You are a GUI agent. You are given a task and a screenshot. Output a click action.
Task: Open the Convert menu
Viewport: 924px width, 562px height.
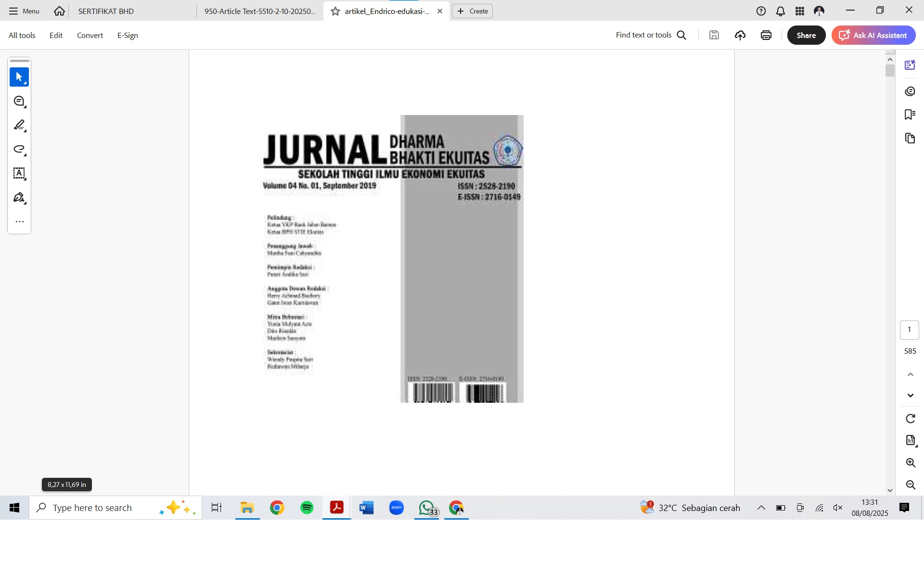(x=90, y=35)
